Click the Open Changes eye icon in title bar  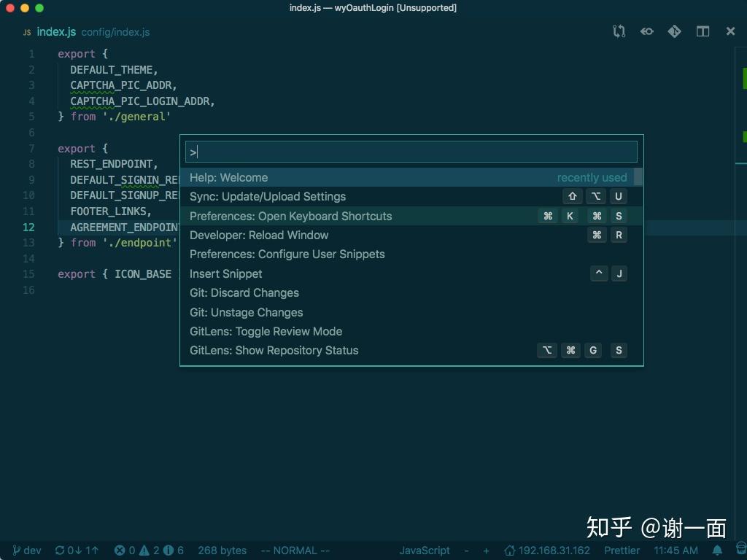646,31
